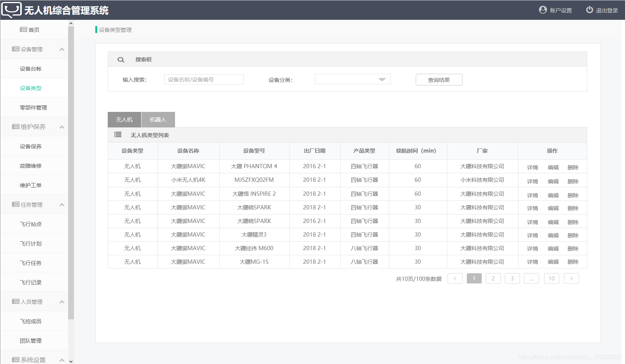Click the system logo icon in header
This screenshot has width=625, height=364.
pyautogui.click(x=11, y=10)
